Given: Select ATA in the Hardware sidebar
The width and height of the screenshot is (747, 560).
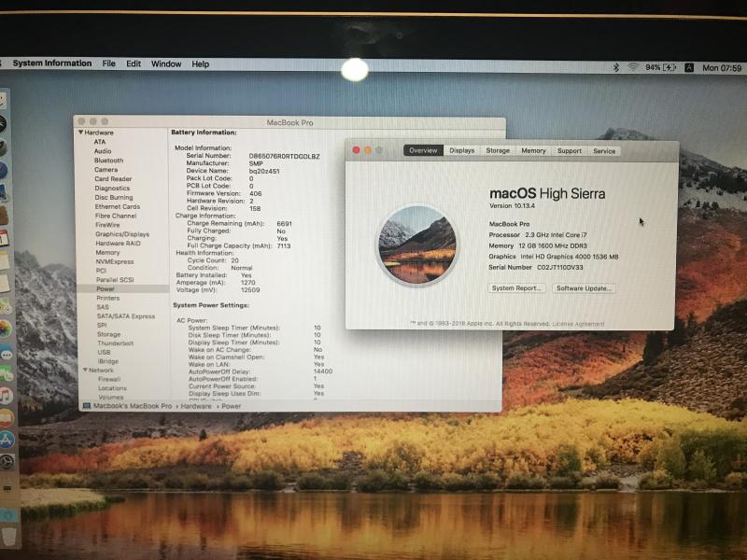Looking at the screenshot, I should click(100, 142).
